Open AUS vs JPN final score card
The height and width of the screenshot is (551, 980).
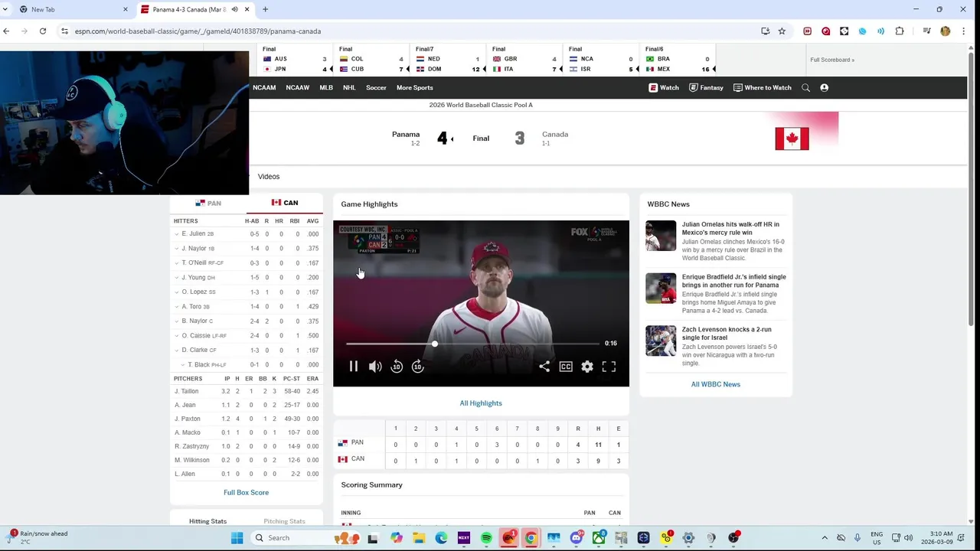(x=295, y=59)
